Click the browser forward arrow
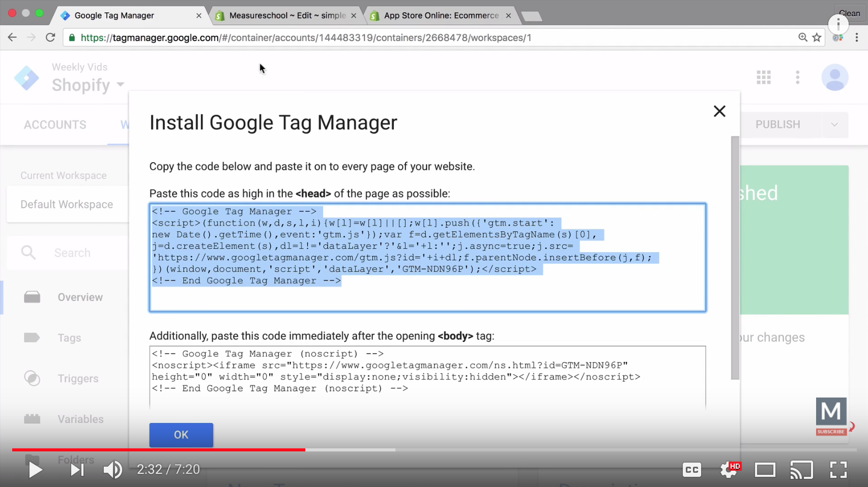 (32, 37)
